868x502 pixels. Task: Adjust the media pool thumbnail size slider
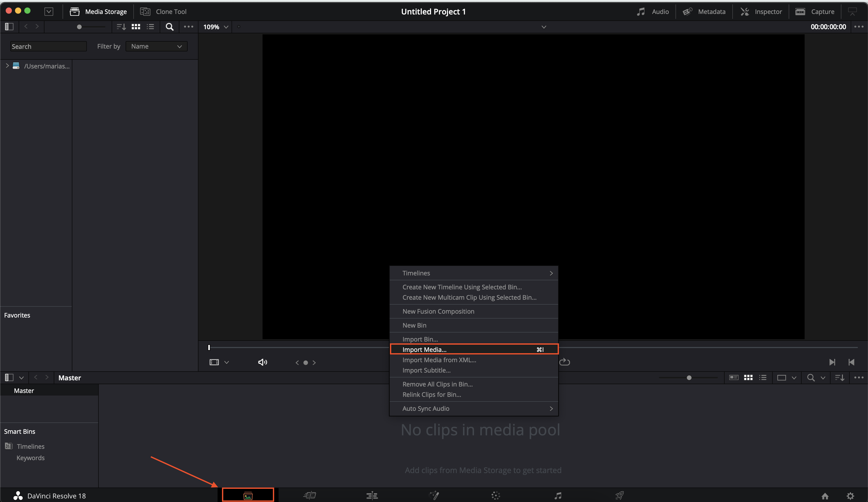689,378
